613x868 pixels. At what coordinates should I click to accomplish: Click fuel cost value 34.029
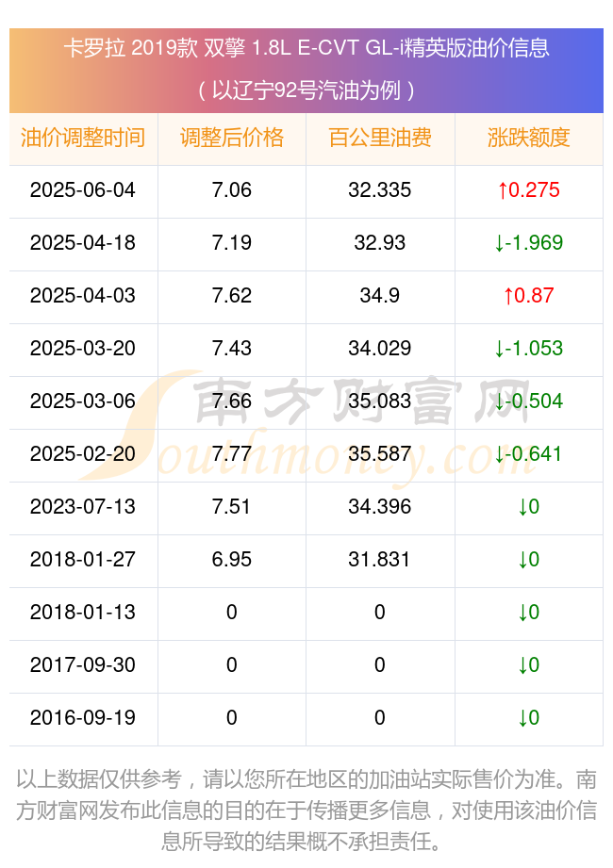(380, 348)
